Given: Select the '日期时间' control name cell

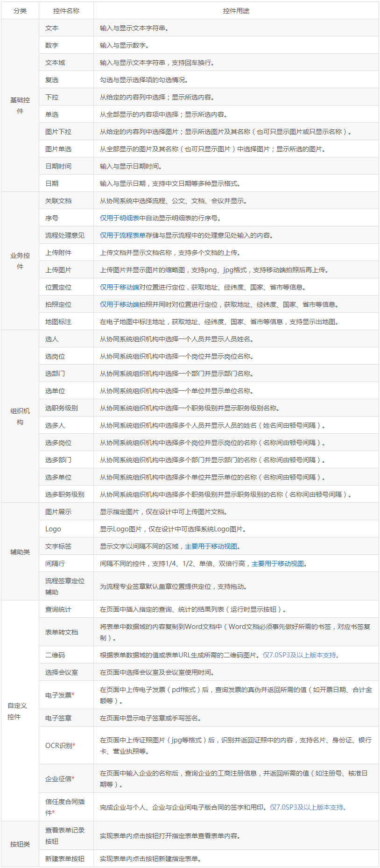Looking at the screenshot, I should point(66,166).
